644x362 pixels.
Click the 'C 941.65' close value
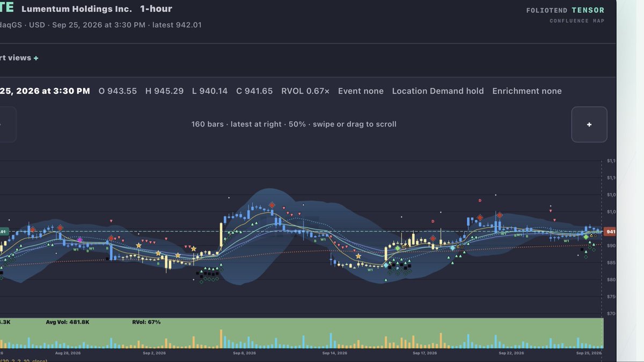(x=254, y=91)
